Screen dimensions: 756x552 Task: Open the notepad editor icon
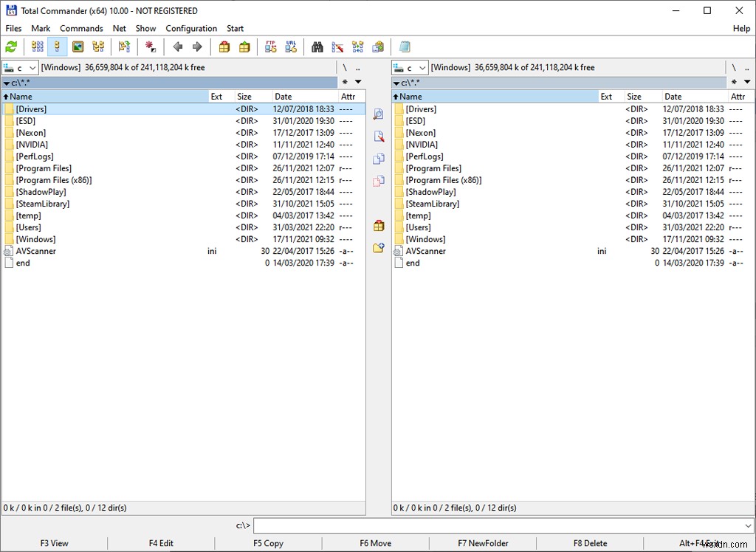pos(405,46)
